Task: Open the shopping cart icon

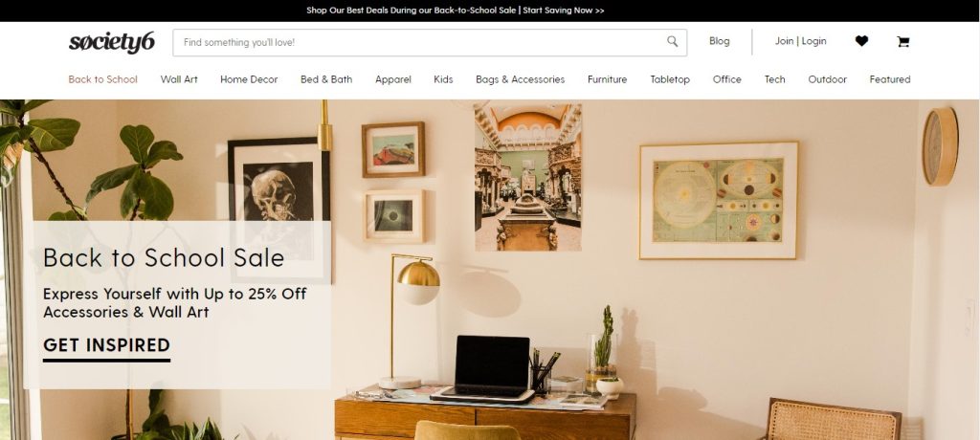Action: 902,42
